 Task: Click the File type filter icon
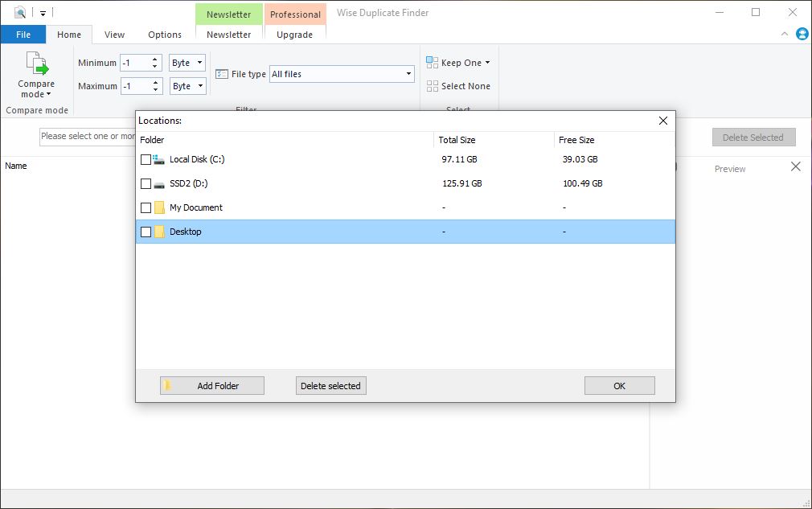pyautogui.click(x=222, y=74)
